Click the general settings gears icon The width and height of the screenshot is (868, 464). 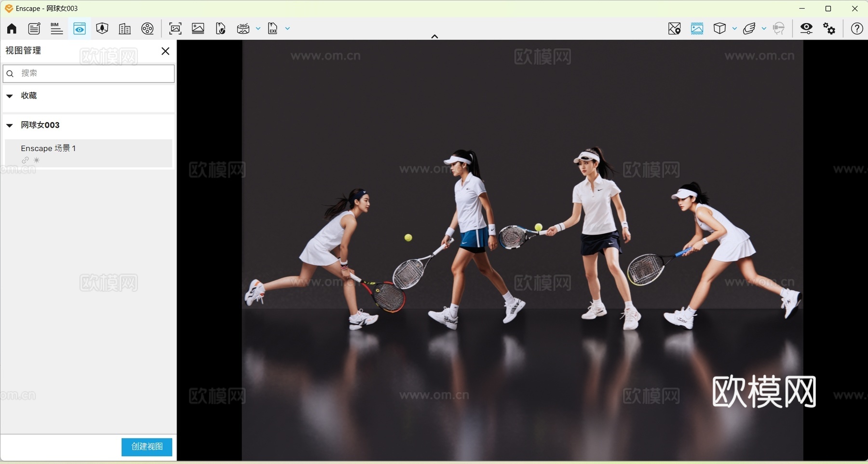pyautogui.click(x=828, y=29)
